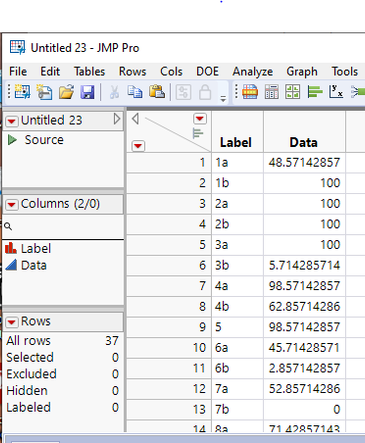Open the Analyze menu
The height and width of the screenshot is (443, 365).
coord(252,72)
